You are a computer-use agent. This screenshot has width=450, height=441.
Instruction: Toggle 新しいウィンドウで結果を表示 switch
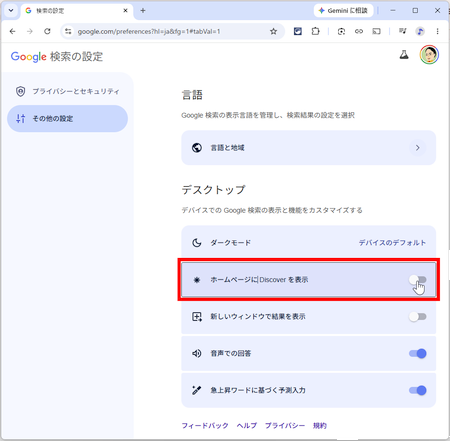(x=418, y=317)
